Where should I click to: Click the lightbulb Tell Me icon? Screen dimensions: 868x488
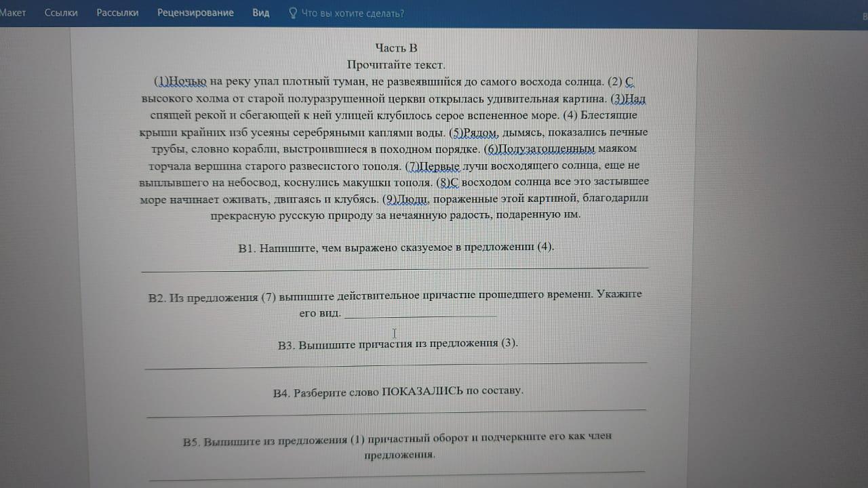[x=292, y=13]
